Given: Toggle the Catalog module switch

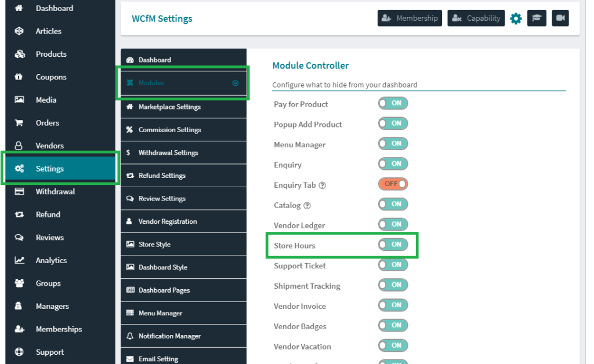Looking at the screenshot, I should 393,205.
